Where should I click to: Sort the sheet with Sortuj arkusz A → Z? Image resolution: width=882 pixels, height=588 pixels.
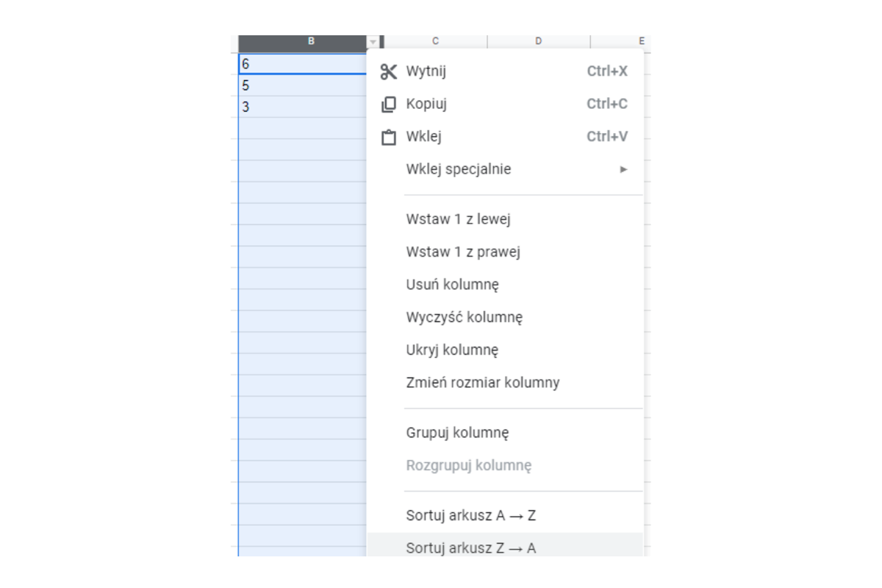(470, 515)
